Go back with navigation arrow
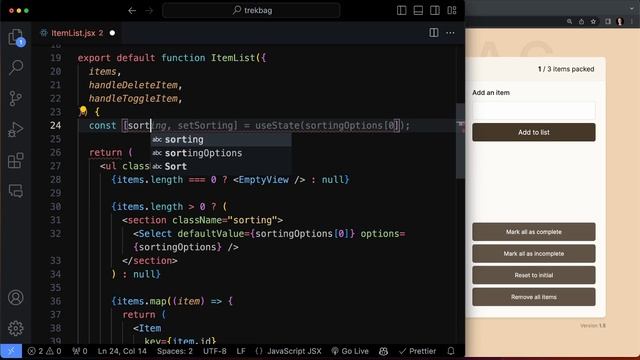 pyautogui.click(x=132, y=11)
